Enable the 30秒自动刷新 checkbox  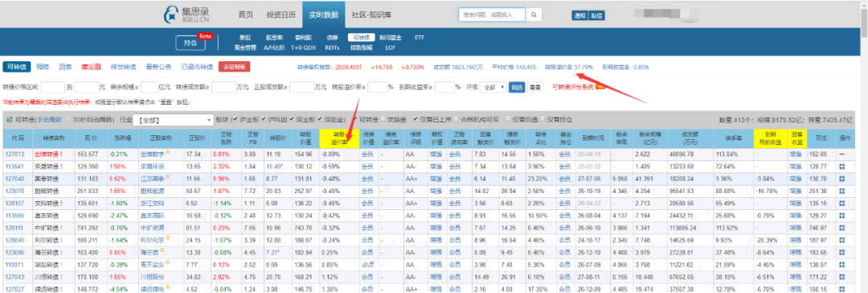[x=68, y=119]
